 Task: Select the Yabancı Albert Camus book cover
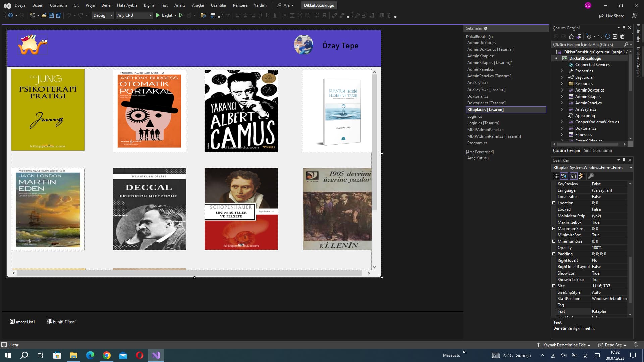coord(241,111)
